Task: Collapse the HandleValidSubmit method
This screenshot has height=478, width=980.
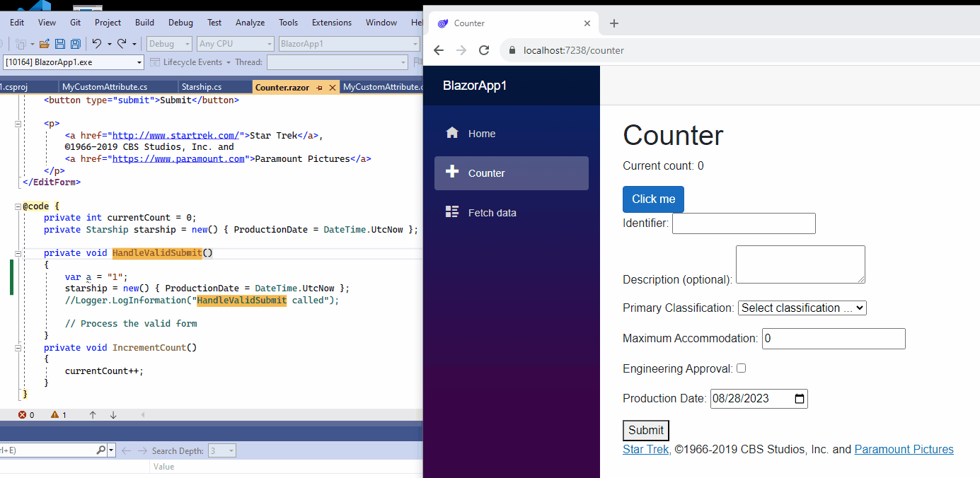Action: [x=18, y=253]
